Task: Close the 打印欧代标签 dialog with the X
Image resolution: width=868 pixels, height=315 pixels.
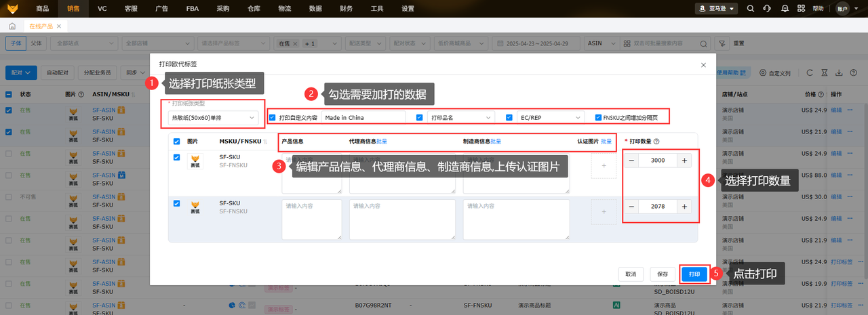Action: point(703,64)
